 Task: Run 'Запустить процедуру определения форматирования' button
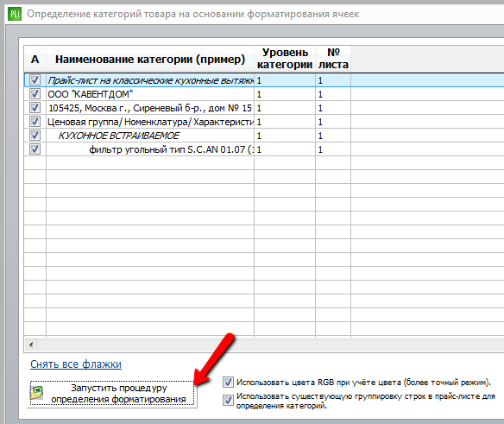(112, 394)
